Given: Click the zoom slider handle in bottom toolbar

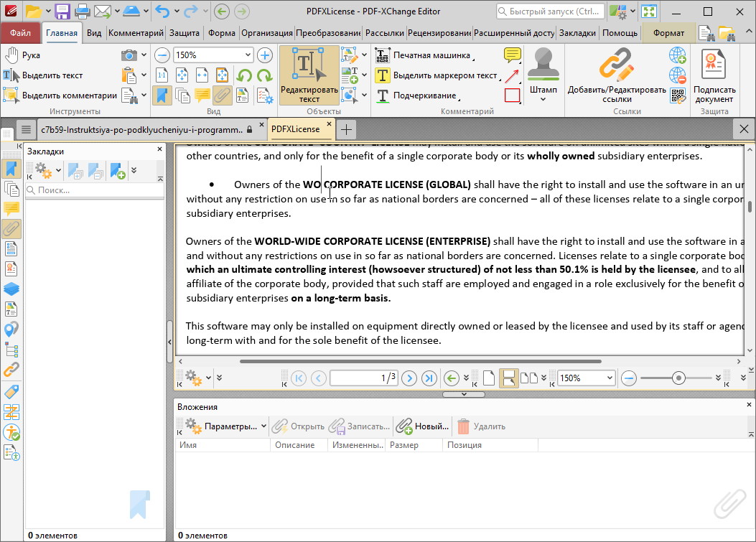Looking at the screenshot, I should pos(678,378).
